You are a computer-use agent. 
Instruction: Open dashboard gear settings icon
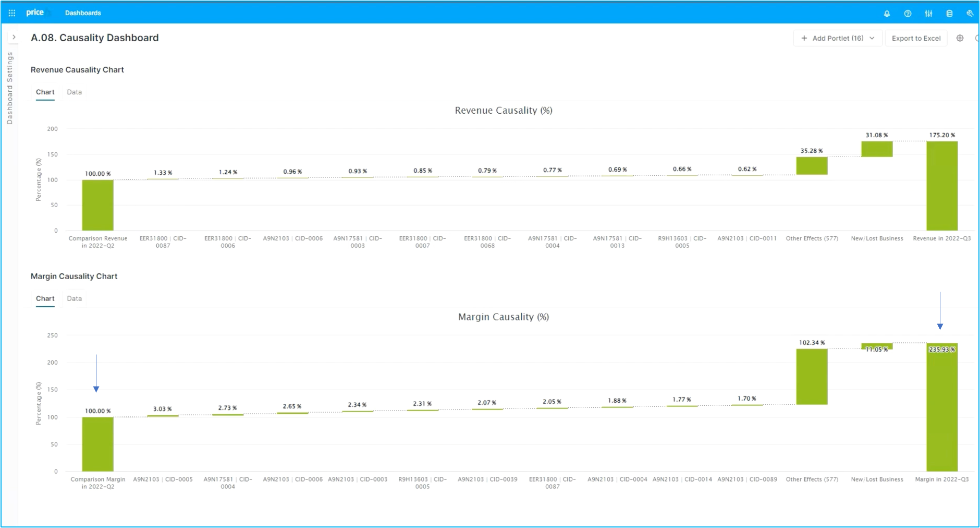tap(960, 38)
